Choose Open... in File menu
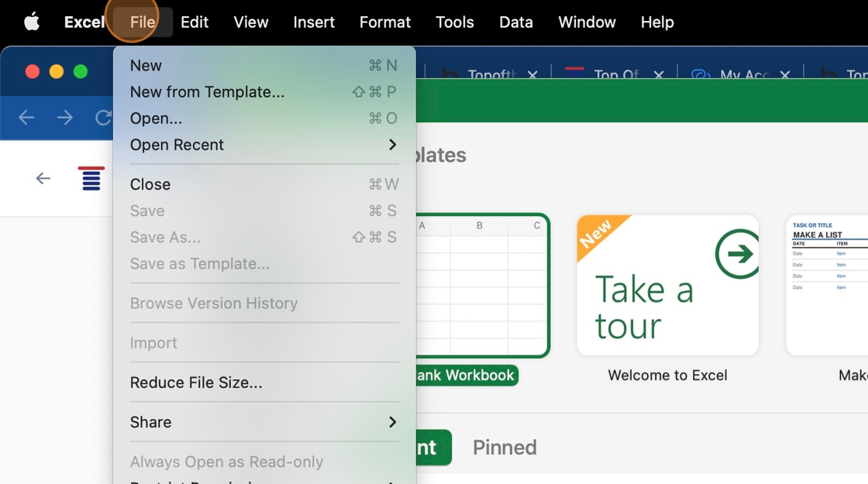 (264, 118)
